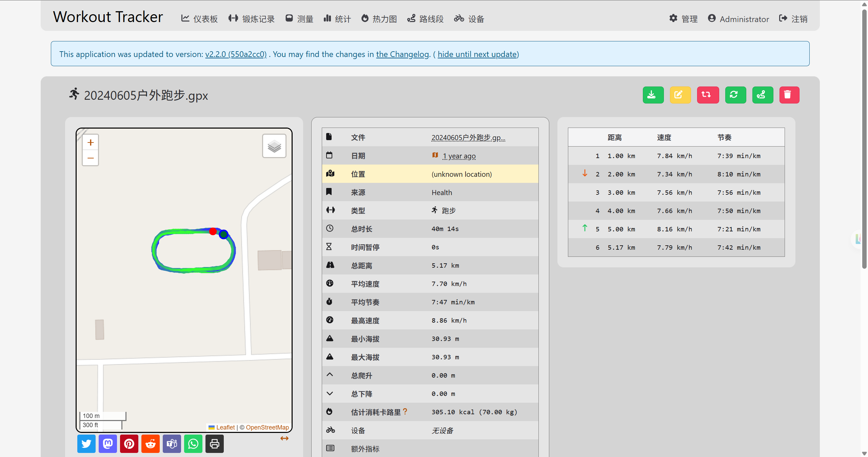Open the 热力图 heatmap menu item
The width and height of the screenshot is (868, 457).
point(379,19)
